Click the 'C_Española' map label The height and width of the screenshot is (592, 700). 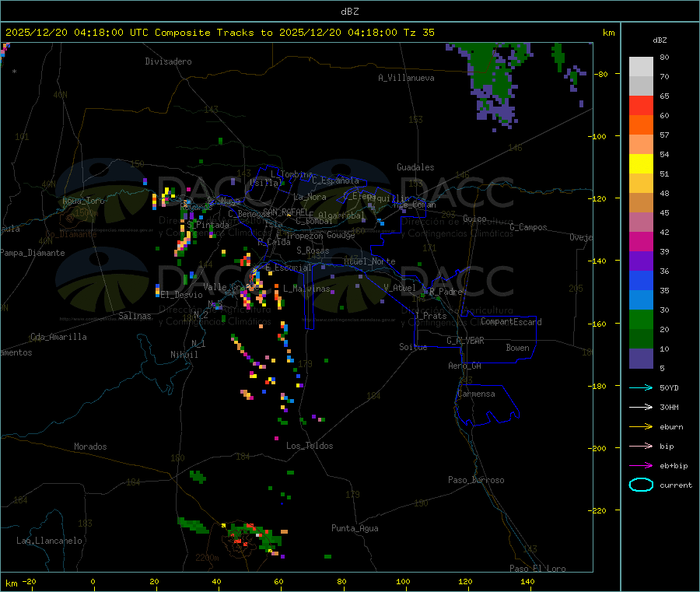[335, 180]
